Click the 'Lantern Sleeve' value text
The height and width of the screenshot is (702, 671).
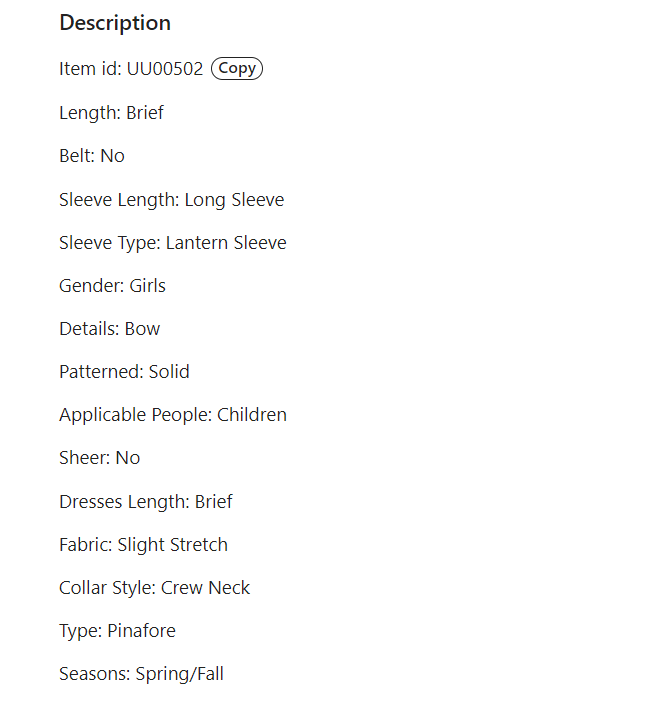tap(226, 243)
